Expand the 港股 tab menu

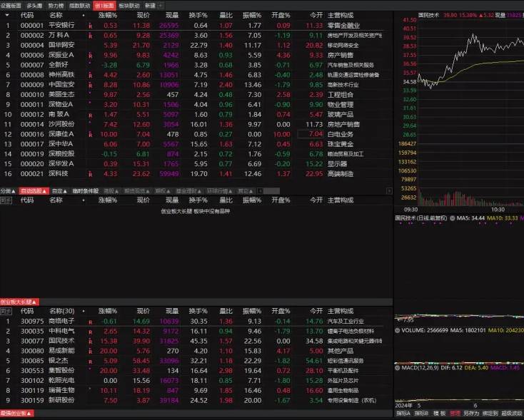click(111, 191)
